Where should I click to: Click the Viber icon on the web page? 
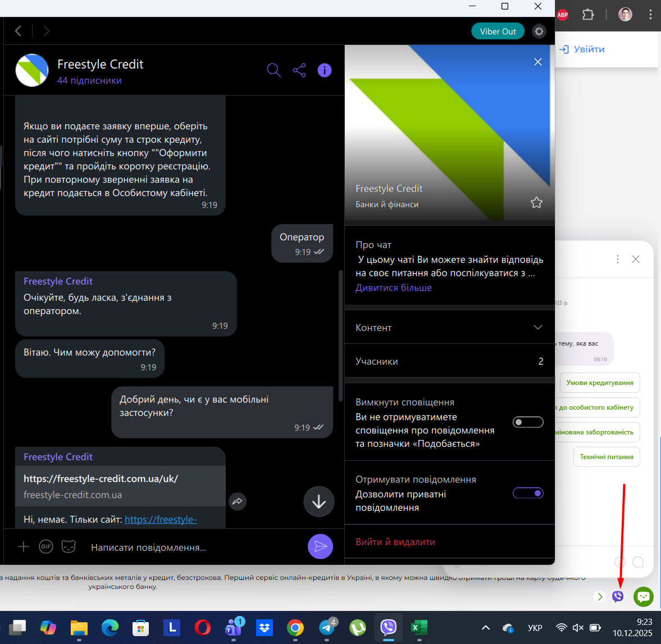point(618,596)
